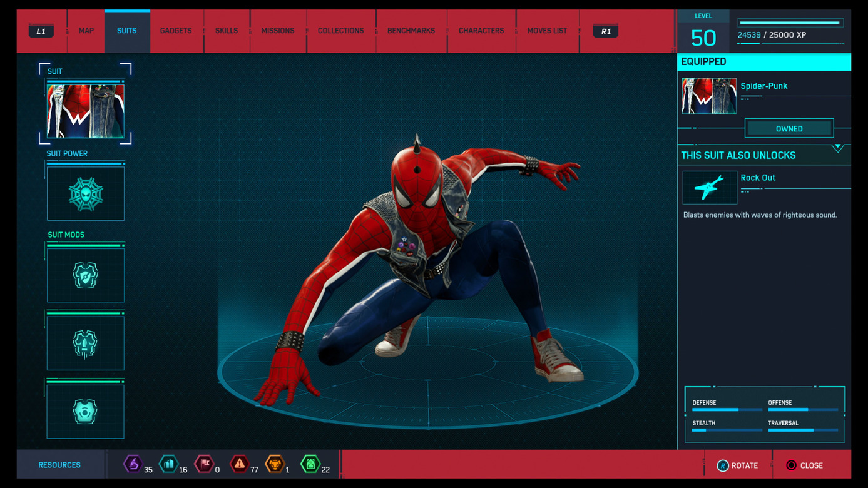Image resolution: width=868 pixels, height=488 pixels.
Task: Switch to the Gadgets tab
Action: (x=176, y=31)
